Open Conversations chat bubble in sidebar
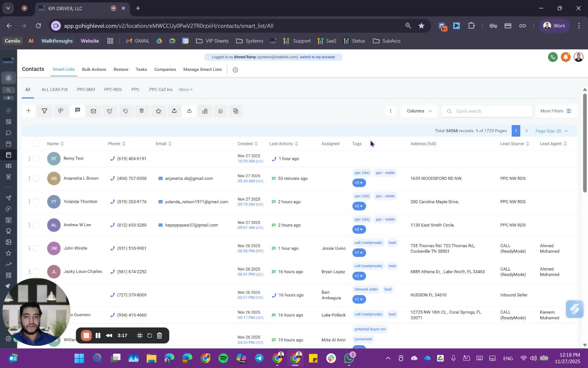The width and height of the screenshot is (588, 368). (x=9, y=133)
